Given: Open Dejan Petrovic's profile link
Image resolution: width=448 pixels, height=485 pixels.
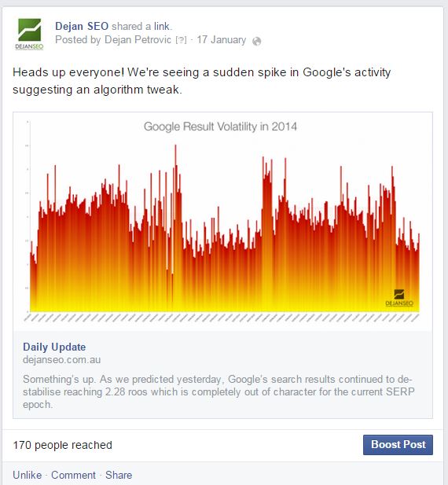Looking at the screenshot, I should tap(138, 40).
